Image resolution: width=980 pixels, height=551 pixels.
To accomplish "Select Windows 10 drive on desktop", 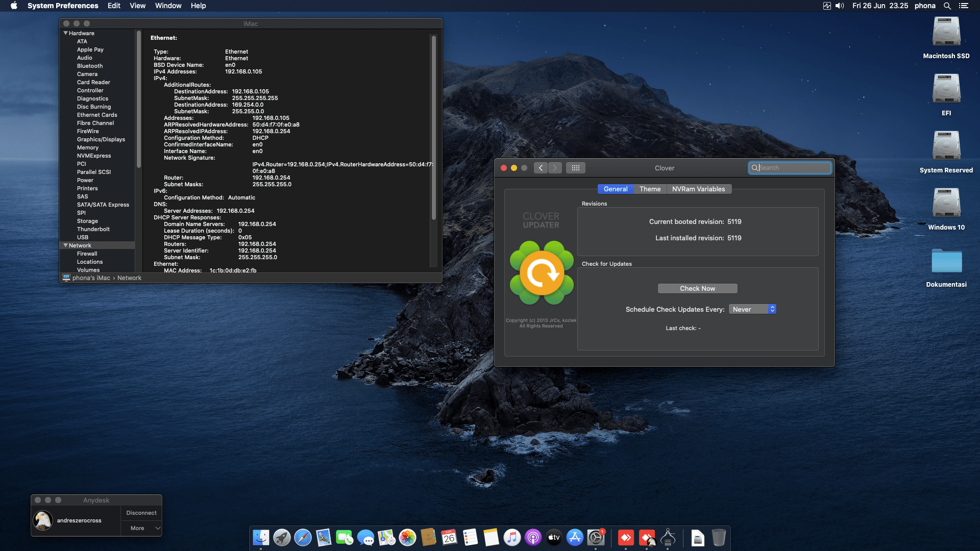I will [x=946, y=203].
